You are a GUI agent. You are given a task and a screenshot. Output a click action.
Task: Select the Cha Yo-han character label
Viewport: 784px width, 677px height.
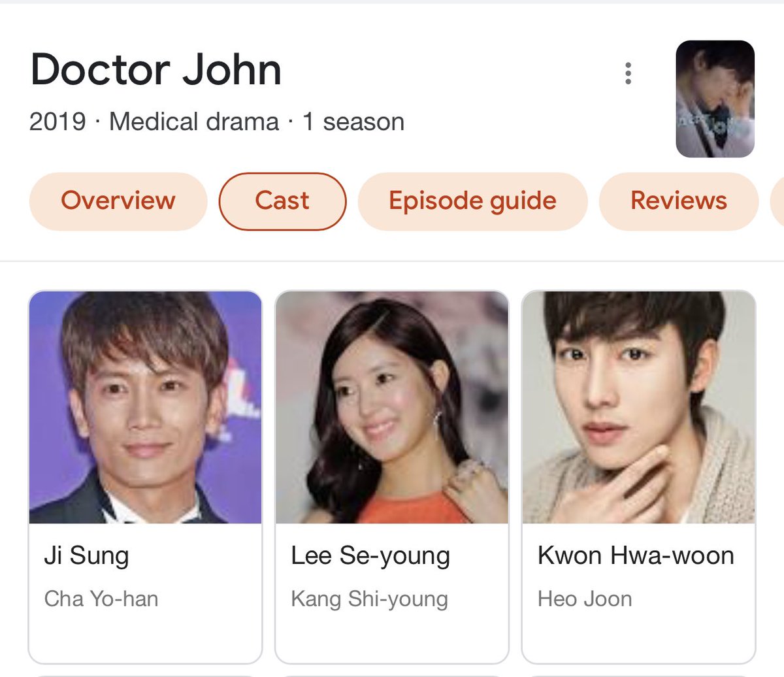click(x=101, y=599)
